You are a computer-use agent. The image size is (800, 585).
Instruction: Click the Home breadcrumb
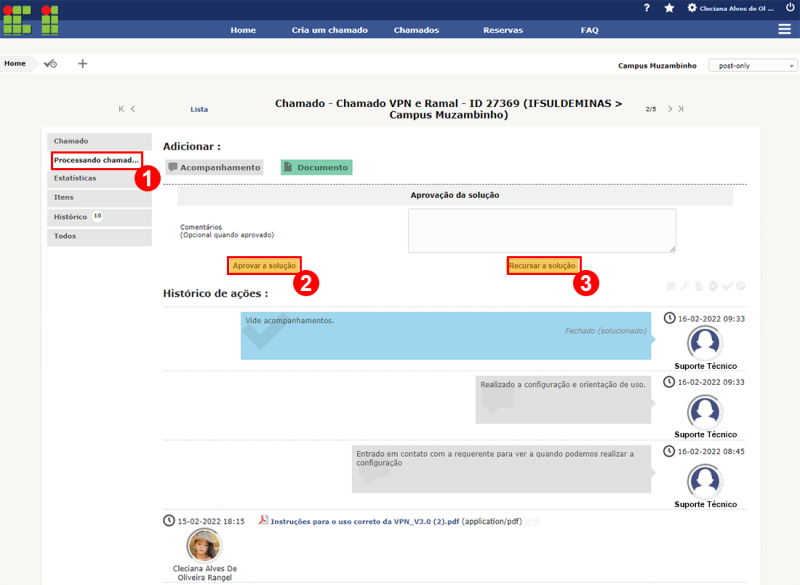pos(15,64)
